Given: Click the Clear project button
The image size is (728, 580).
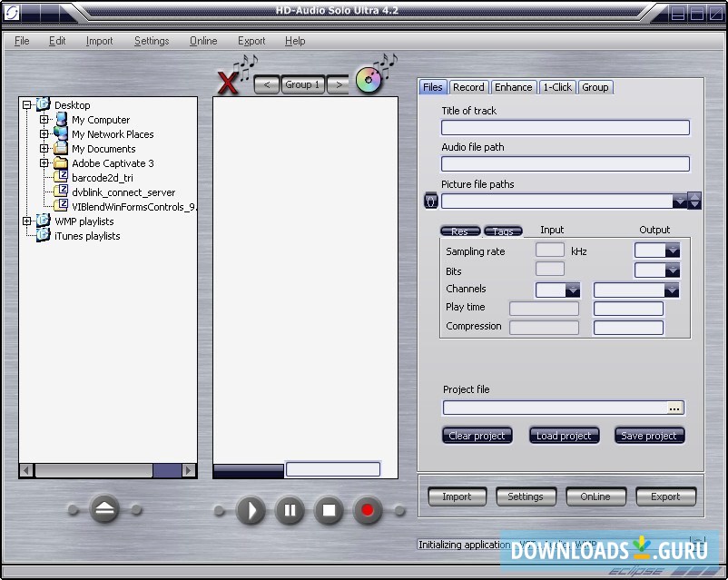Looking at the screenshot, I should (x=477, y=436).
